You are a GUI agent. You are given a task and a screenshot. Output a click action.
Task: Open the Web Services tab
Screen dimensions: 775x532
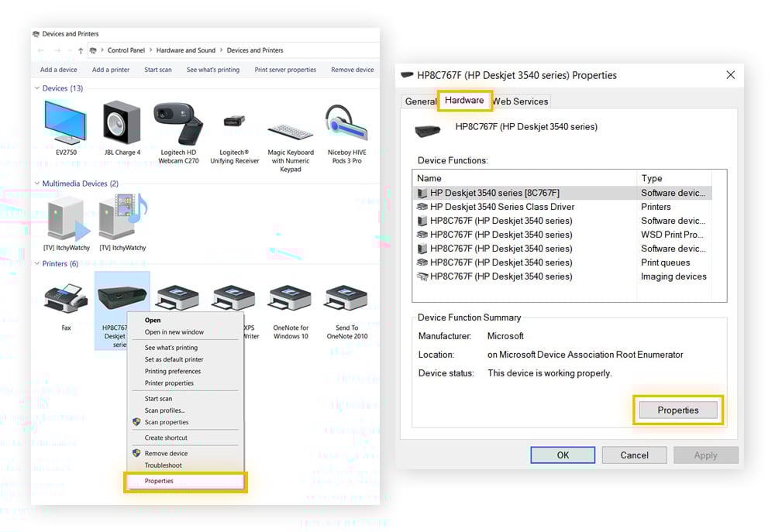point(520,101)
